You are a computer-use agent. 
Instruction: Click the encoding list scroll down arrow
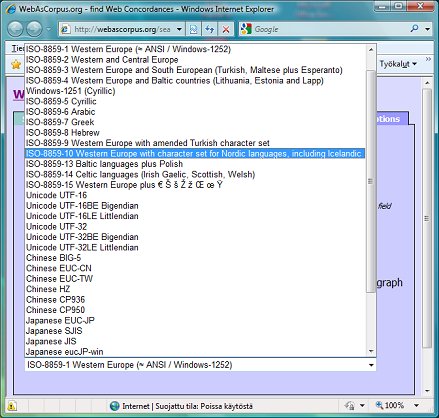coord(371,351)
